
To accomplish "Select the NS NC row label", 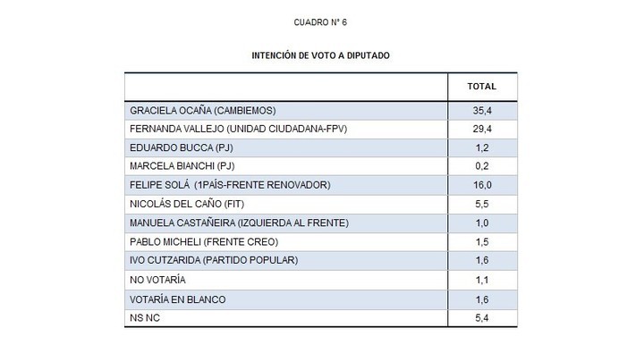I will click(145, 318).
